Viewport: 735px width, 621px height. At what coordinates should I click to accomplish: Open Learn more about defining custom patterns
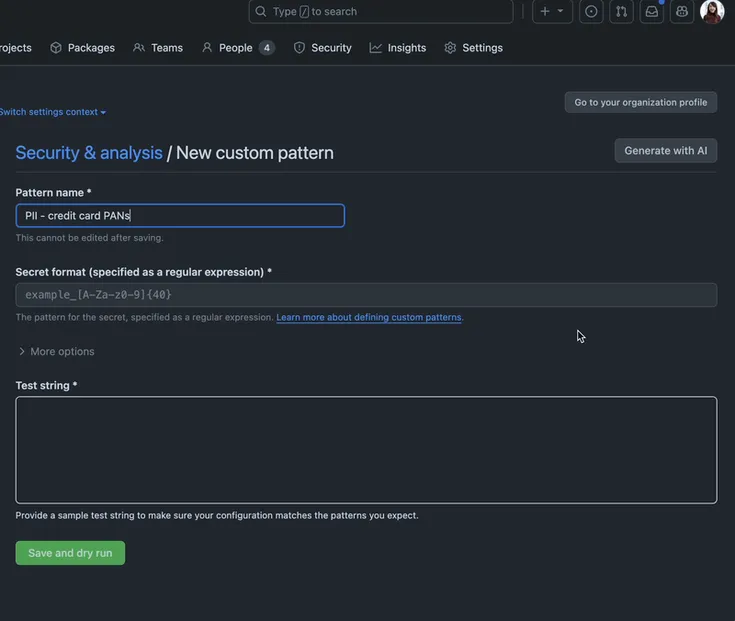pos(369,317)
